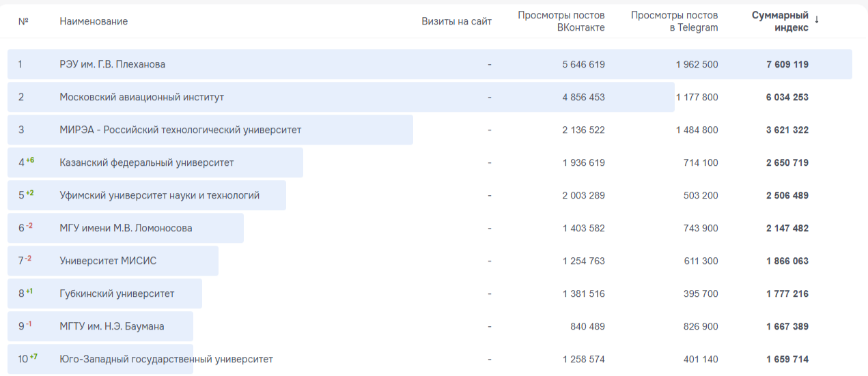Open Юго-Западный государственный университет row

pos(166,359)
